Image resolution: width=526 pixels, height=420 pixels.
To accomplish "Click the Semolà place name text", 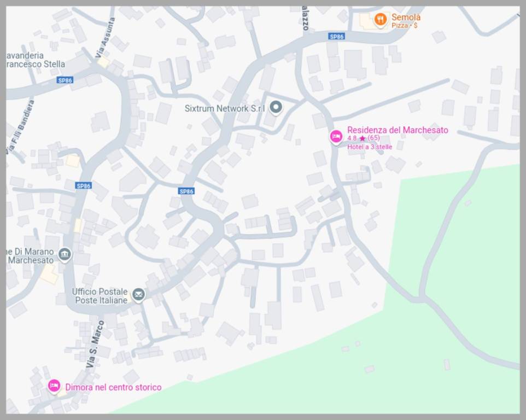I will pos(406,17).
